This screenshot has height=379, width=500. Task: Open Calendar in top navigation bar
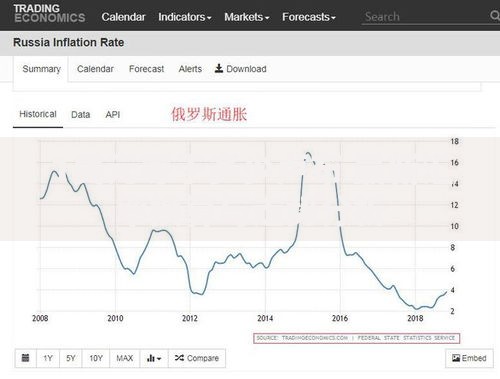(x=123, y=17)
